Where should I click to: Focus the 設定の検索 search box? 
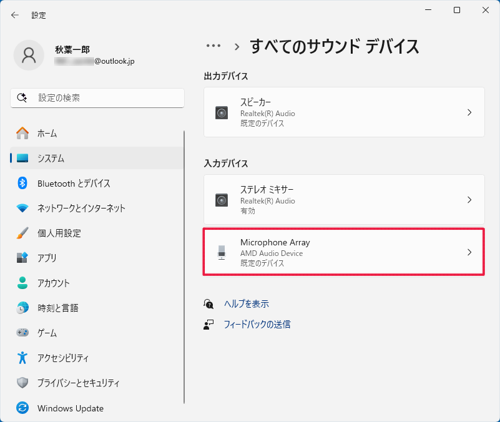[97, 98]
